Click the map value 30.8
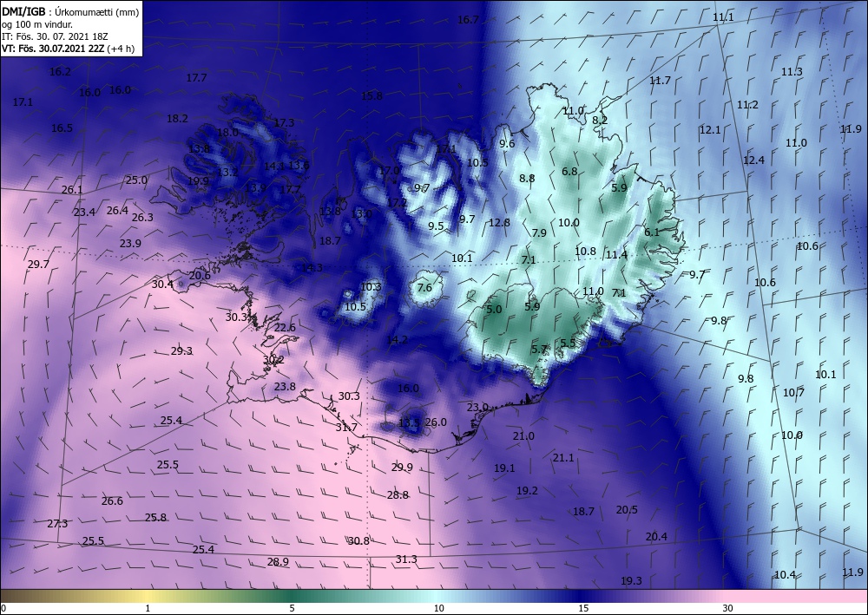868x615 pixels. point(358,541)
